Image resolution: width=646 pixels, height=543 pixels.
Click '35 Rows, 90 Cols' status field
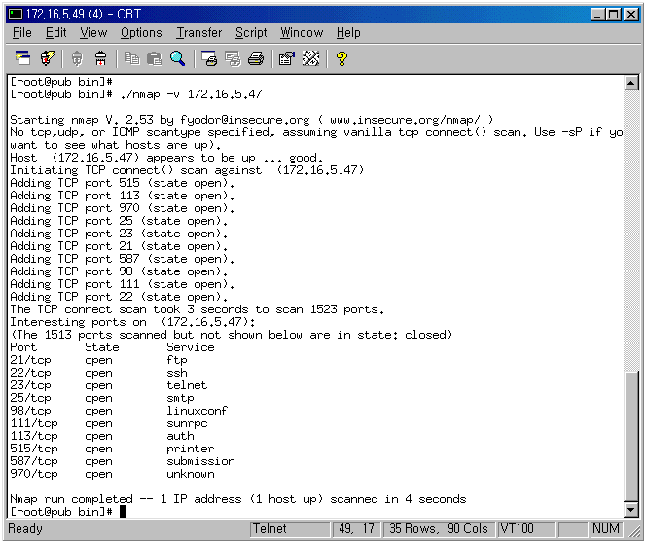(x=439, y=529)
